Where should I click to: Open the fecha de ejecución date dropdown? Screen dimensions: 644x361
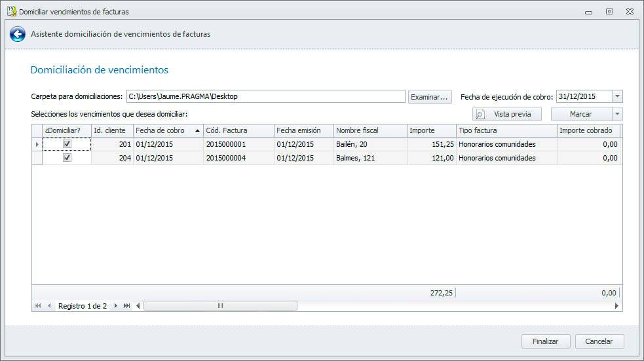617,96
